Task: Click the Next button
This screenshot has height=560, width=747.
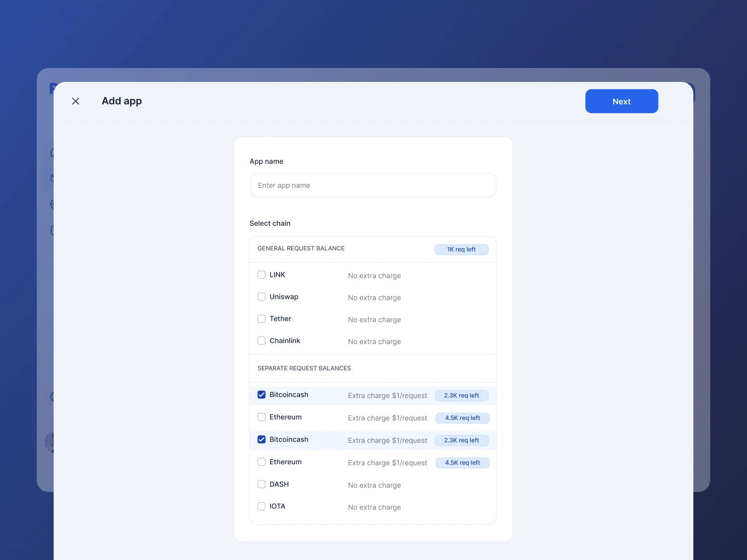Action: 621,101
